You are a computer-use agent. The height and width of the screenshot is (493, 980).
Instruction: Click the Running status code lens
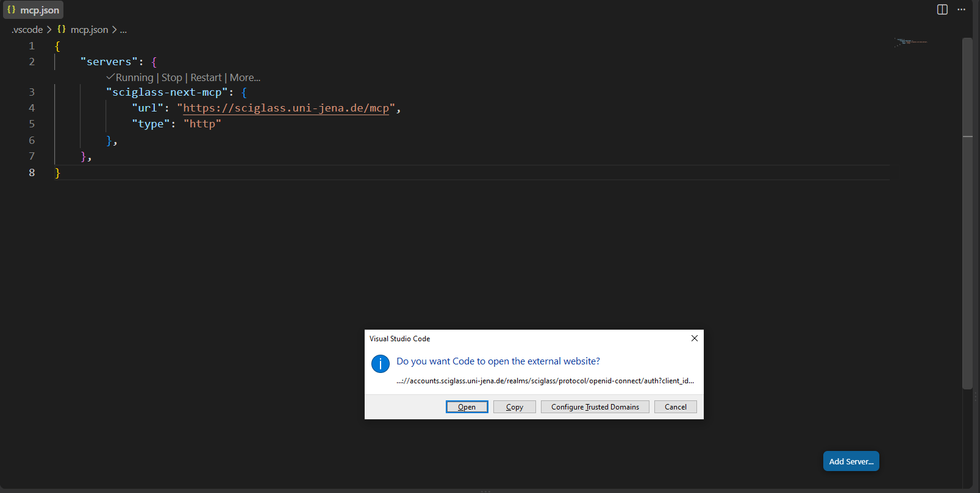click(130, 77)
